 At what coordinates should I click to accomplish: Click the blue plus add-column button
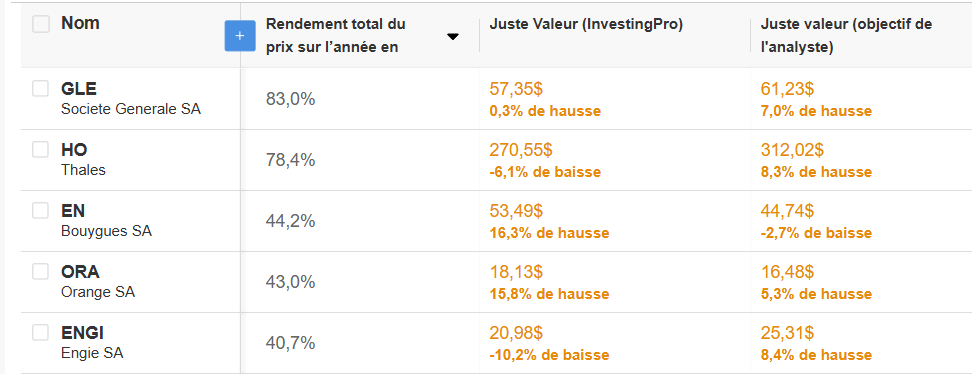coord(240,36)
